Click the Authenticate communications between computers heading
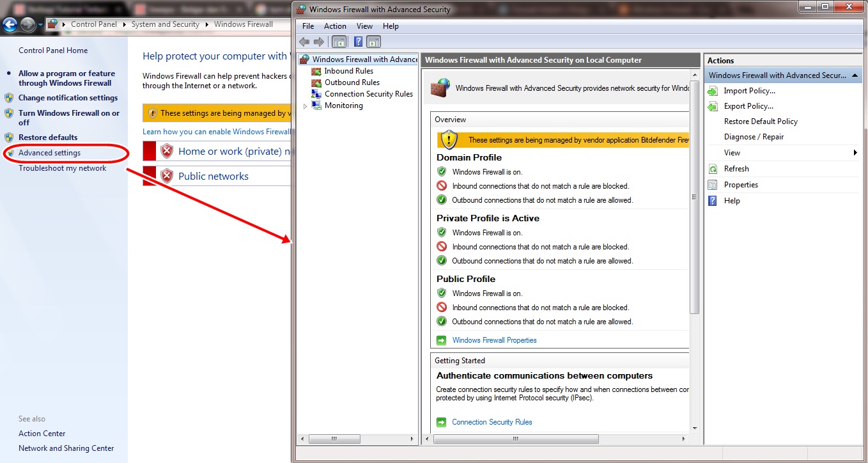 click(545, 375)
